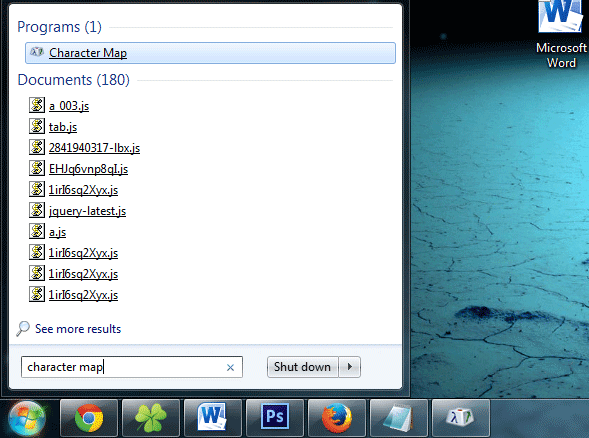Open the Character Map program result
Screen dimensions: 589x438
[210, 53]
